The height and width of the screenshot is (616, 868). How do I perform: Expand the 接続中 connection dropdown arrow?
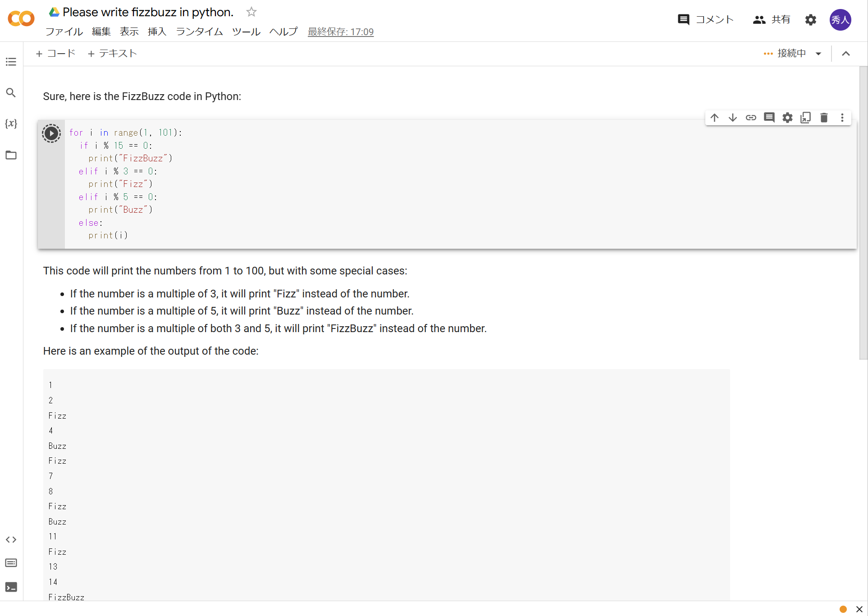pyautogui.click(x=818, y=54)
